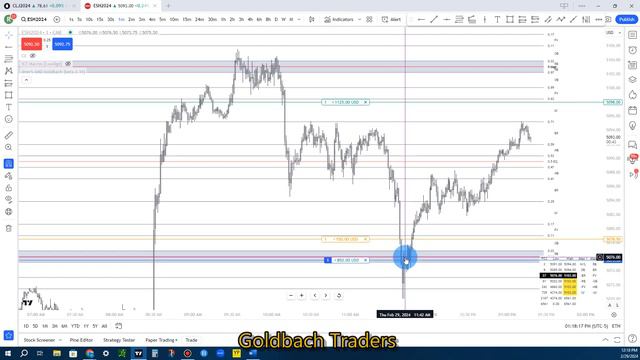The width and height of the screenshot is (640, 360).
Task: Click the blue Publish button
Action: 626,19
